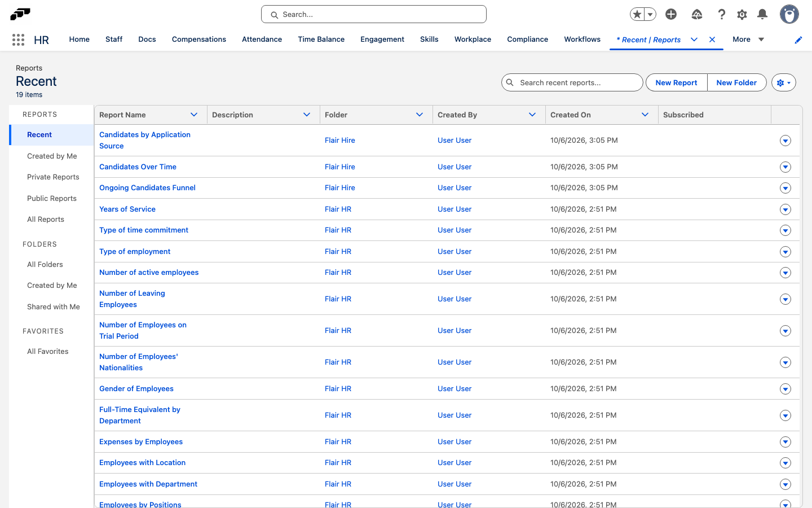The image size is (812, 508).
Task: Open the Trailhead guidance icon
Action: click(697, 14)
